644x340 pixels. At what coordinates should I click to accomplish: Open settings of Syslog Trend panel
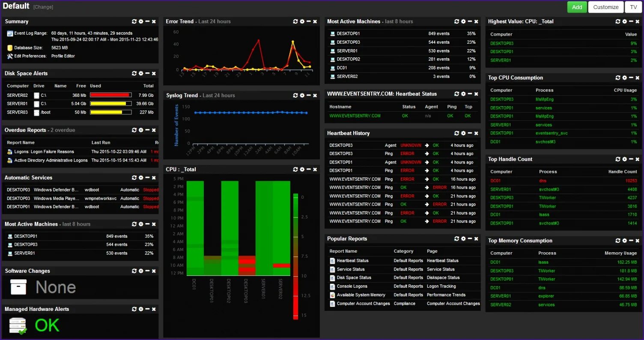[x=302, y=95]
